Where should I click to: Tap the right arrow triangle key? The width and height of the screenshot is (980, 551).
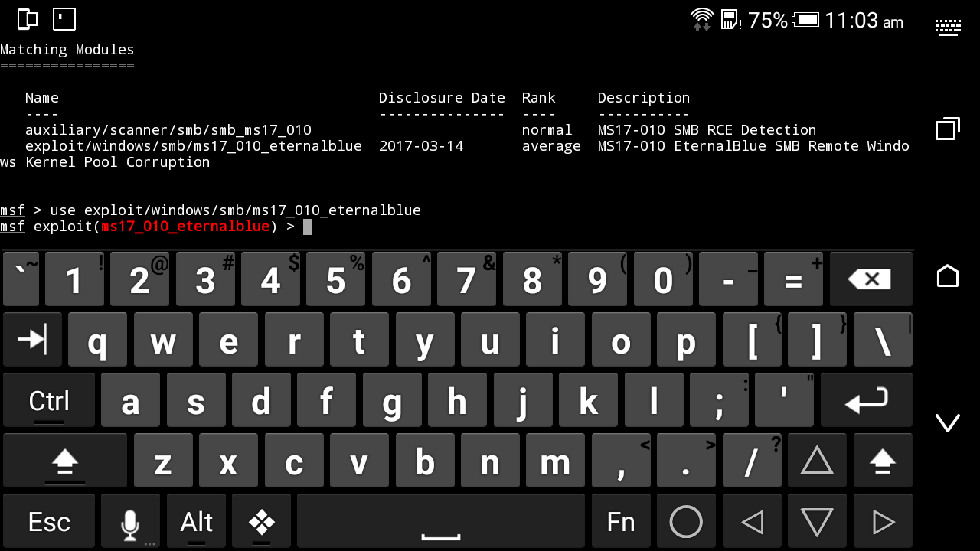click(883, 521)
